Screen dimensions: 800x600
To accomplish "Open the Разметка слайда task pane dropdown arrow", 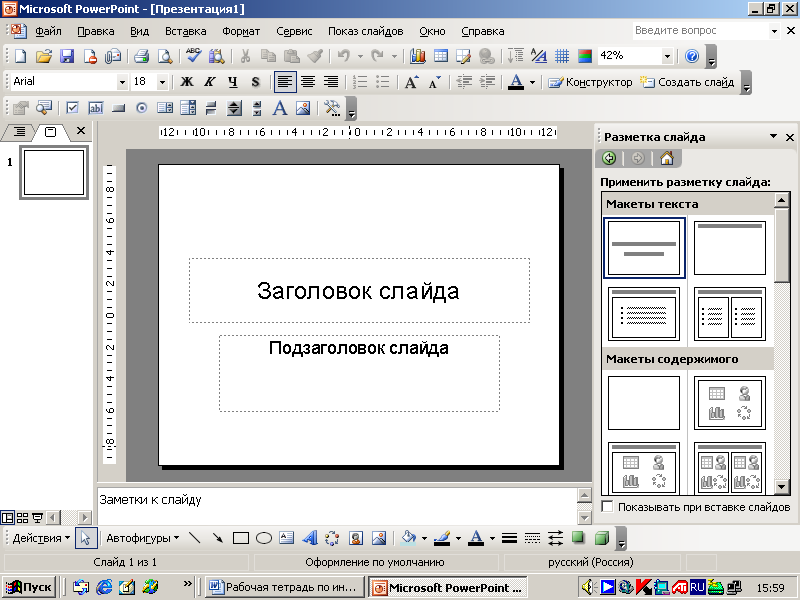I will click(x=773, y=136).
